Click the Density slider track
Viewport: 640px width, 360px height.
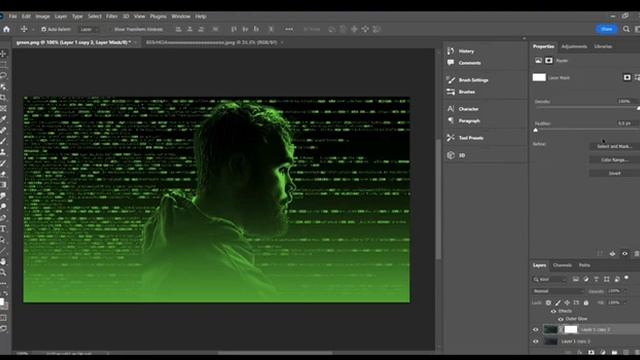(587, 108)
